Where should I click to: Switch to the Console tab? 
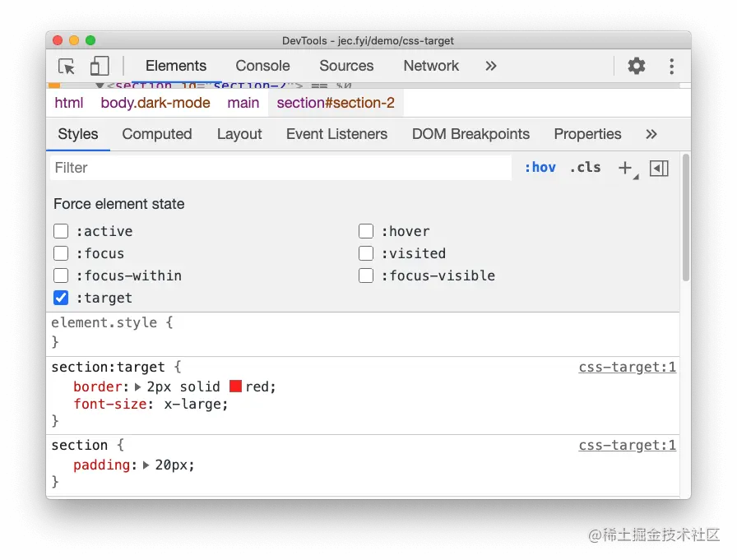point(262,66)
